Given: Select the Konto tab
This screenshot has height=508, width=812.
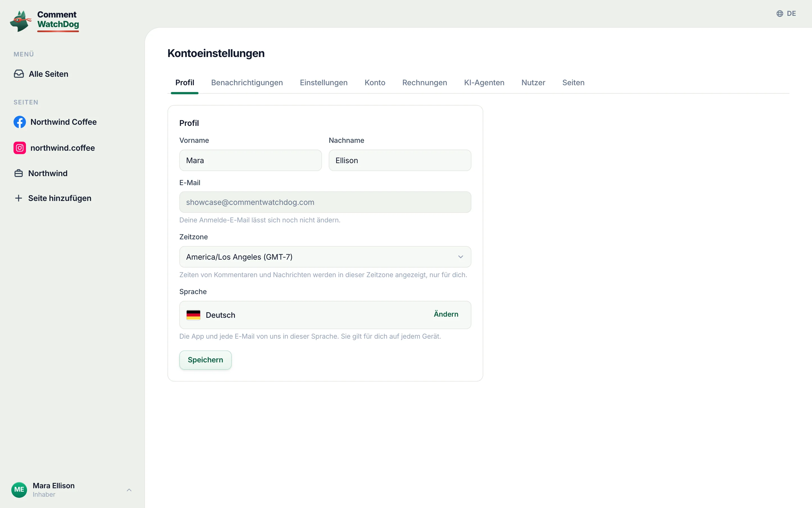Looking at the screenshot, I should (x=375, y=83).
